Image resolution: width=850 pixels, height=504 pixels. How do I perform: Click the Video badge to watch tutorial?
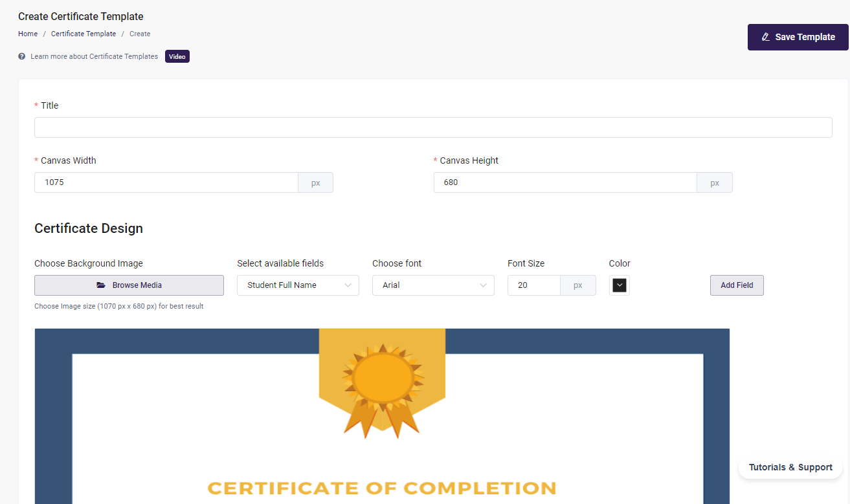(177, 56)
